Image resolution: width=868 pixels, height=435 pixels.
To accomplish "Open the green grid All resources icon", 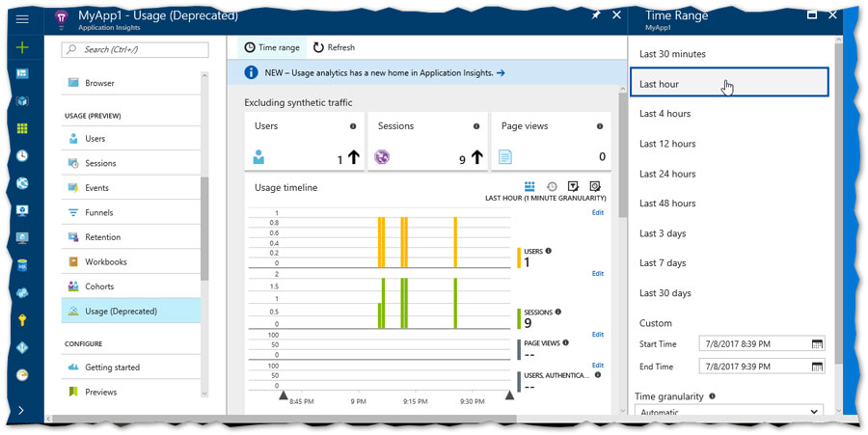I will coord(22,128).
